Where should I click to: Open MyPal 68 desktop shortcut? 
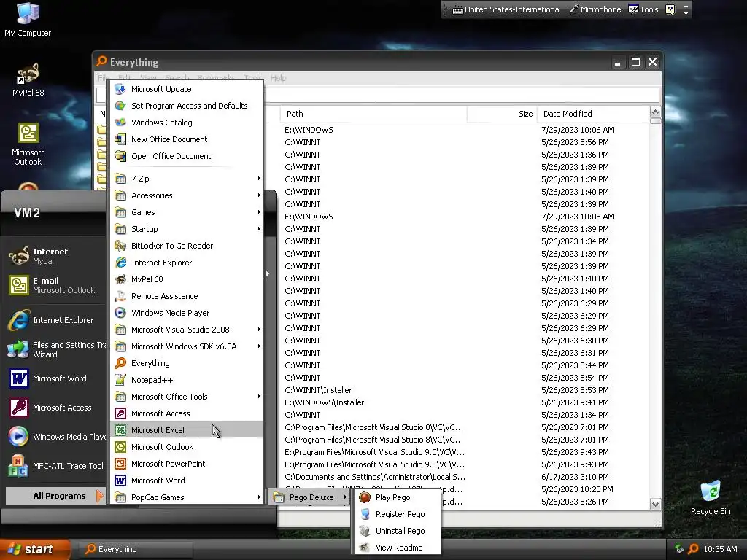(28, 79)
